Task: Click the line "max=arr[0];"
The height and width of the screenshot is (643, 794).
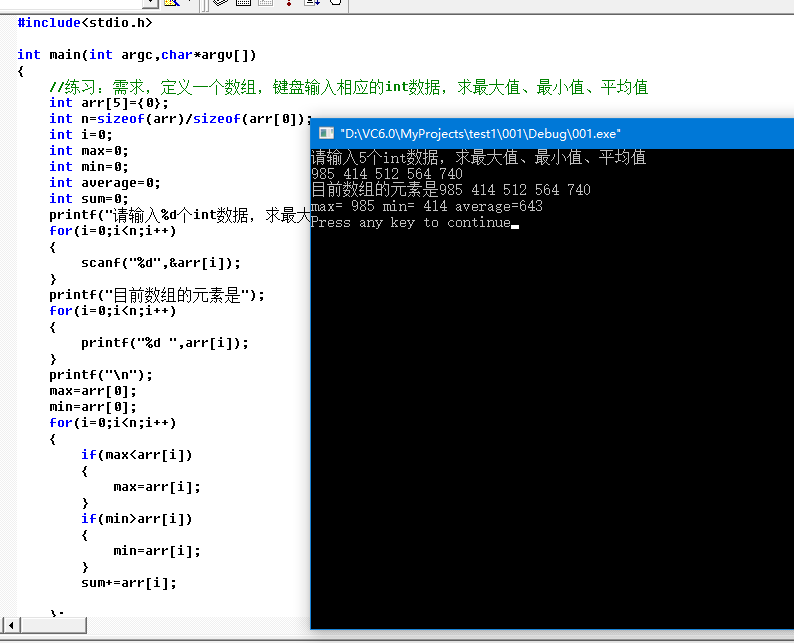Action: 93,391
